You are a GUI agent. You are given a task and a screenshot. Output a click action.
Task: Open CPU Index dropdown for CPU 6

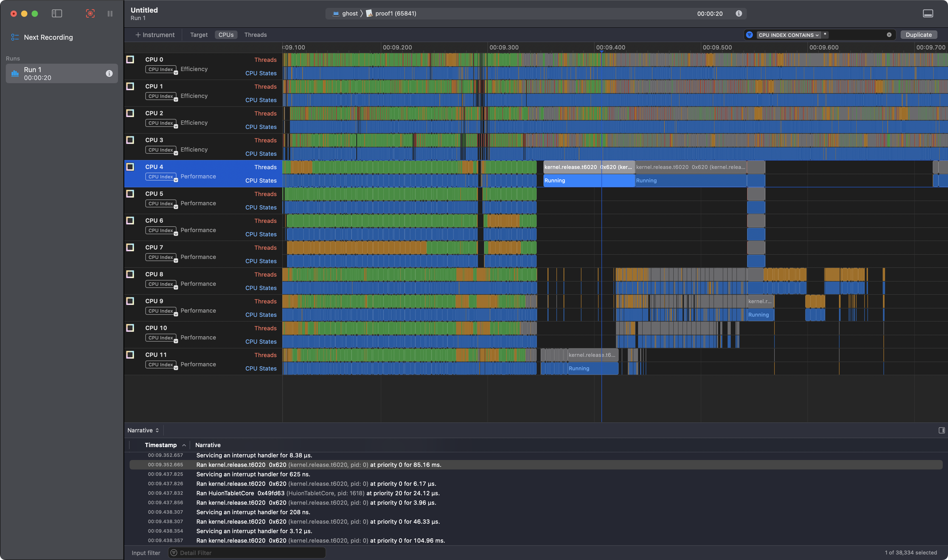coord(162,230)
